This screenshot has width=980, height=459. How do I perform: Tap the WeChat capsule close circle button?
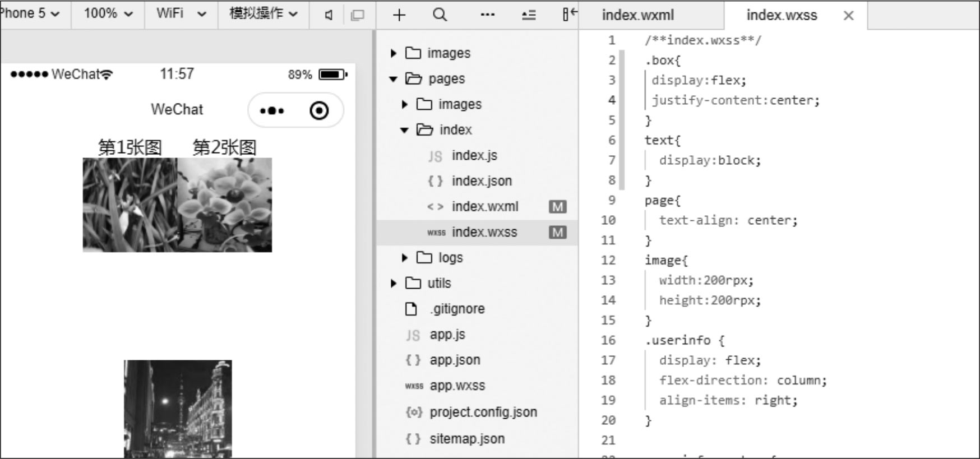point(319,111)
